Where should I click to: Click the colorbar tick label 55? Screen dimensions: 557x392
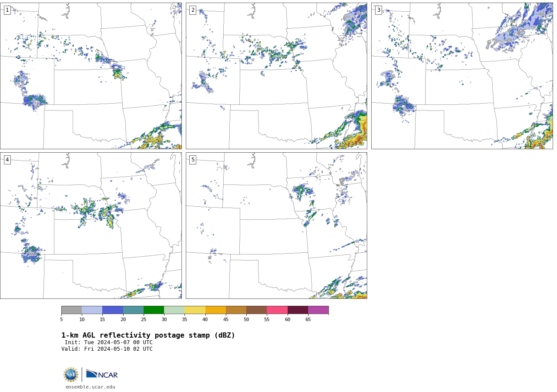267,319
